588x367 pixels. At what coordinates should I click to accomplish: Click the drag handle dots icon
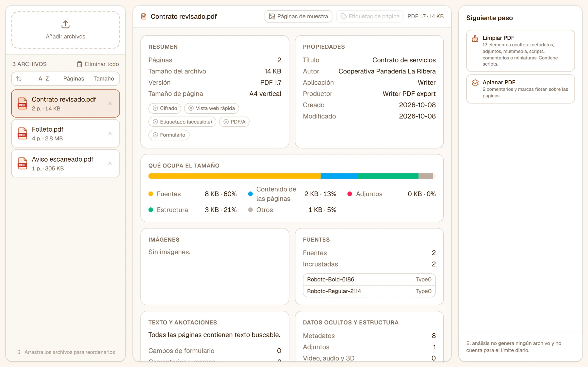19,352
